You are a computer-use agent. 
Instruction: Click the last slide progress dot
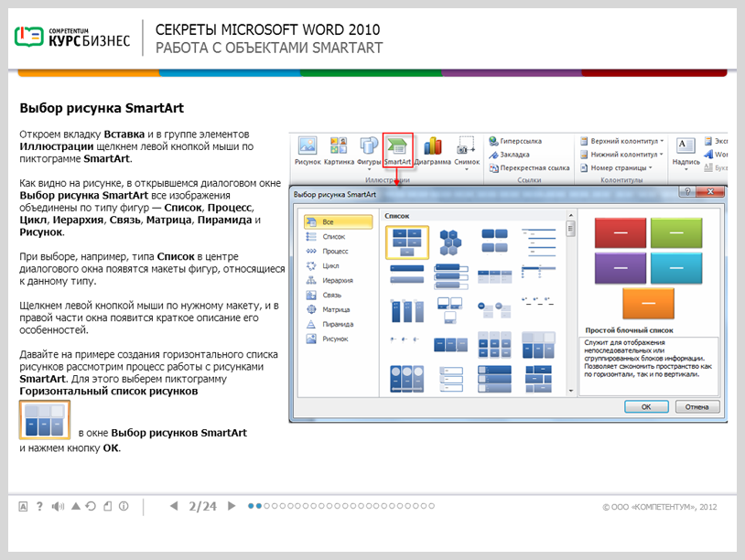pyautogui.click(x=431, y=506)
